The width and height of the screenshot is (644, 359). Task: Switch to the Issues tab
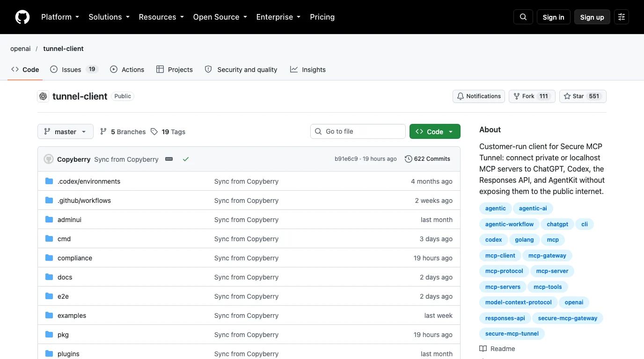pyautogui.click(x=73, y=70)
